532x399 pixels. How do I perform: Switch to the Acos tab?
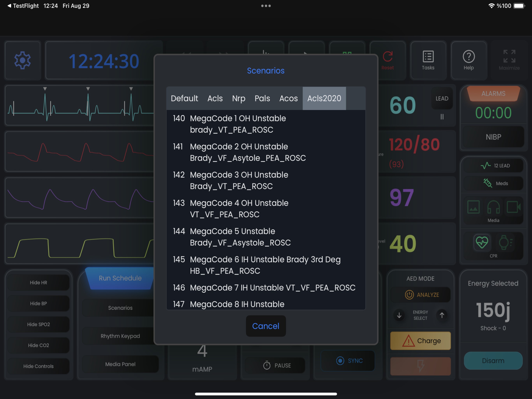[288, 98]
